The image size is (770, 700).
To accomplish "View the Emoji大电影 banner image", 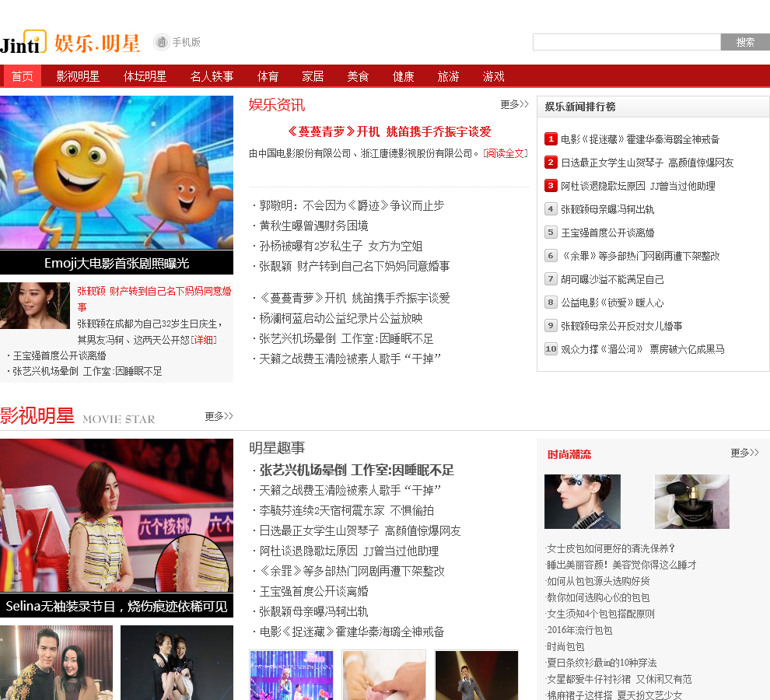I will 117,173.
